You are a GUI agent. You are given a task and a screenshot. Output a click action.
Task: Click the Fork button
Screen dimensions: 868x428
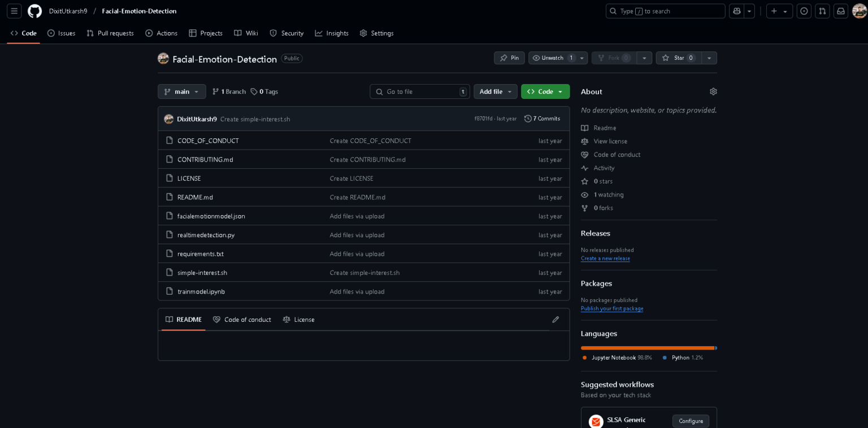(x=614, y=58)
